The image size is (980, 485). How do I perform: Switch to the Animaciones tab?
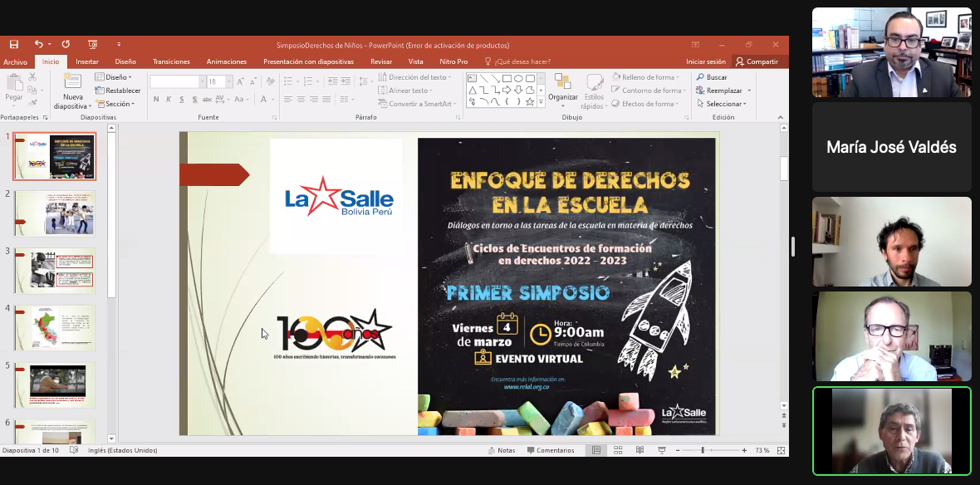pyautogui.click(x=226, y=62)
